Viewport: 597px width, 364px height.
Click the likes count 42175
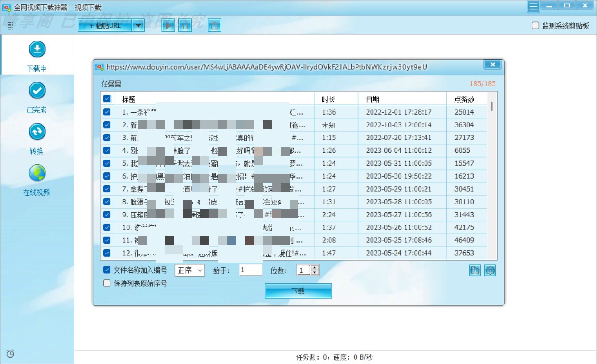pyautogui.click(x=464, y=227)
